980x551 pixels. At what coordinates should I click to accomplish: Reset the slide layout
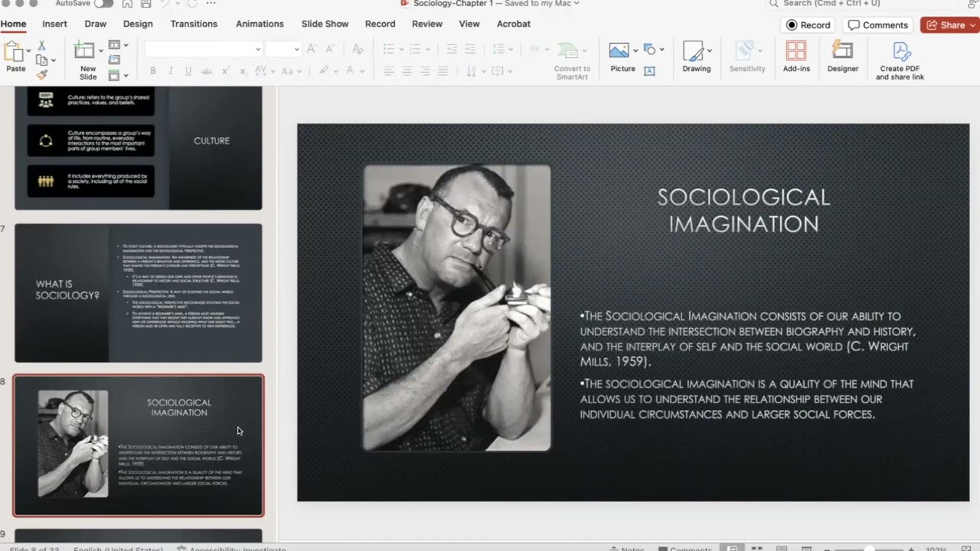click(115, 60)
